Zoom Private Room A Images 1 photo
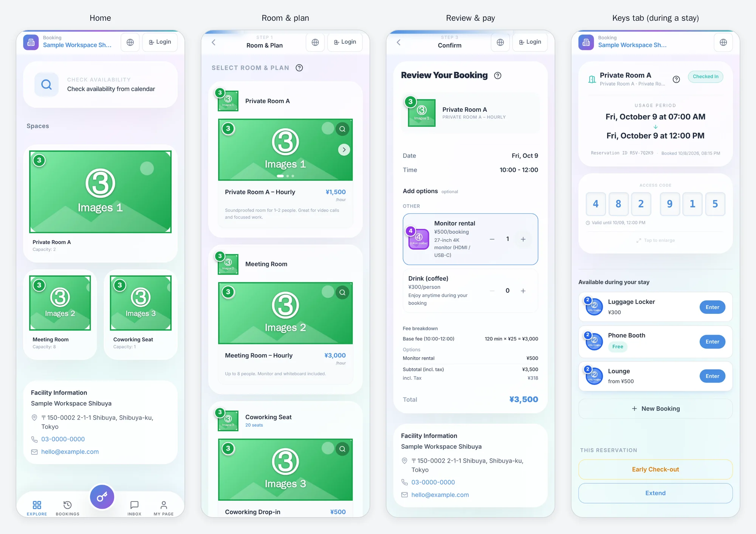 tap(342, 129)
